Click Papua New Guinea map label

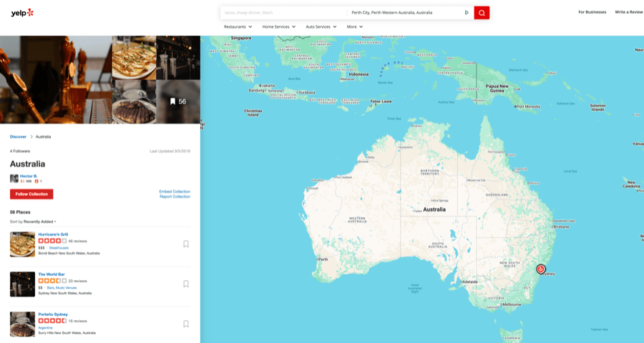[x=497, y=88]
